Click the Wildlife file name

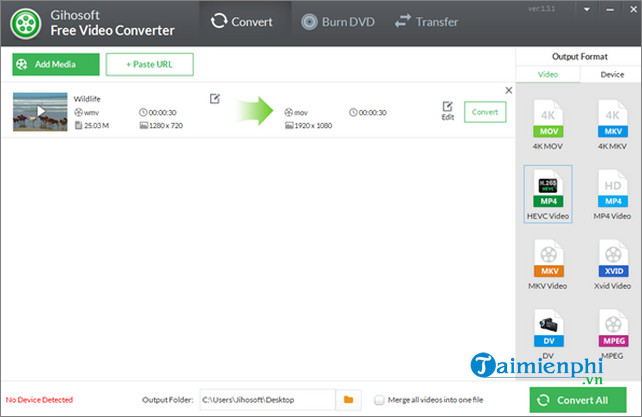[x=87, y=99]
